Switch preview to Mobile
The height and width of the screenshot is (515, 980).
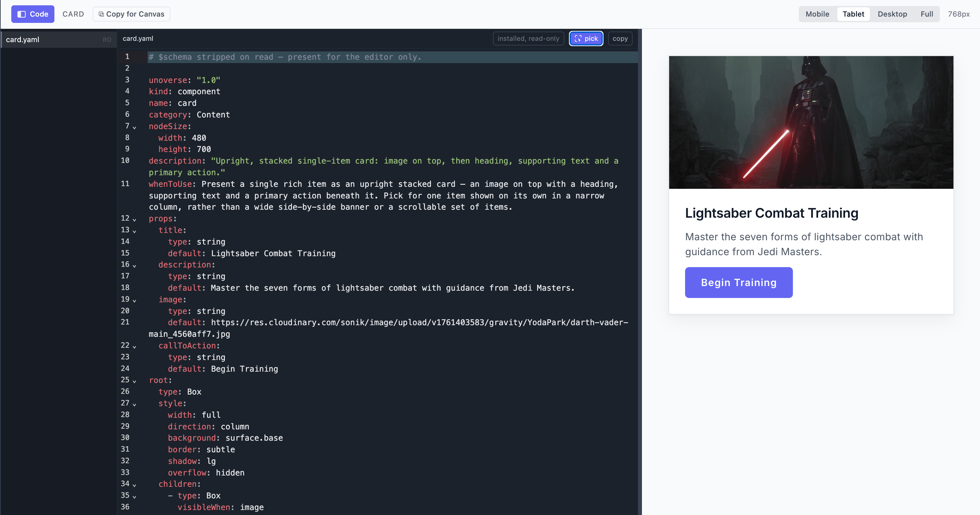tap(817, 14)
